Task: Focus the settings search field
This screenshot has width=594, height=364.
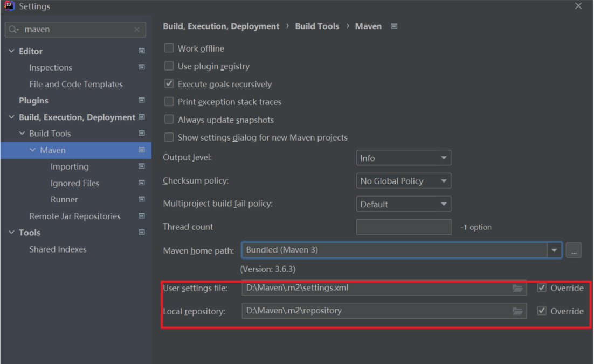Action: tap(75, 30)
